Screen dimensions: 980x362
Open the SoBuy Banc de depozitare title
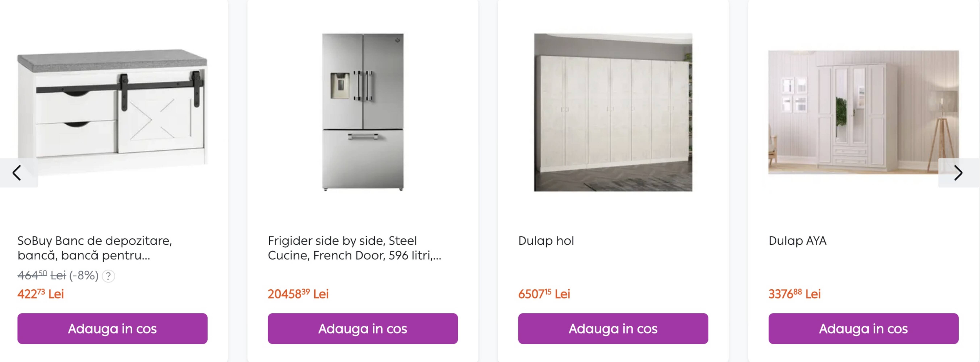(95, 248)
